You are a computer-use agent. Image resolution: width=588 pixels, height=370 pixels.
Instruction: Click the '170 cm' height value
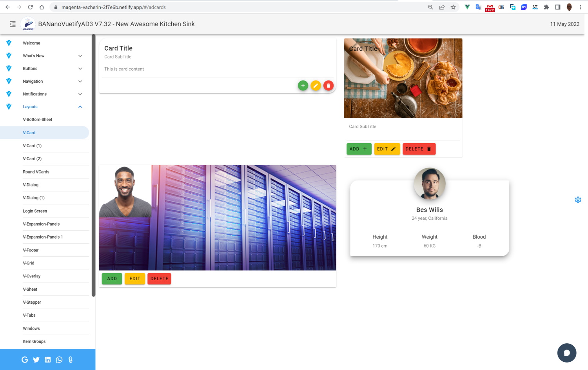click(x=380, y=246)
